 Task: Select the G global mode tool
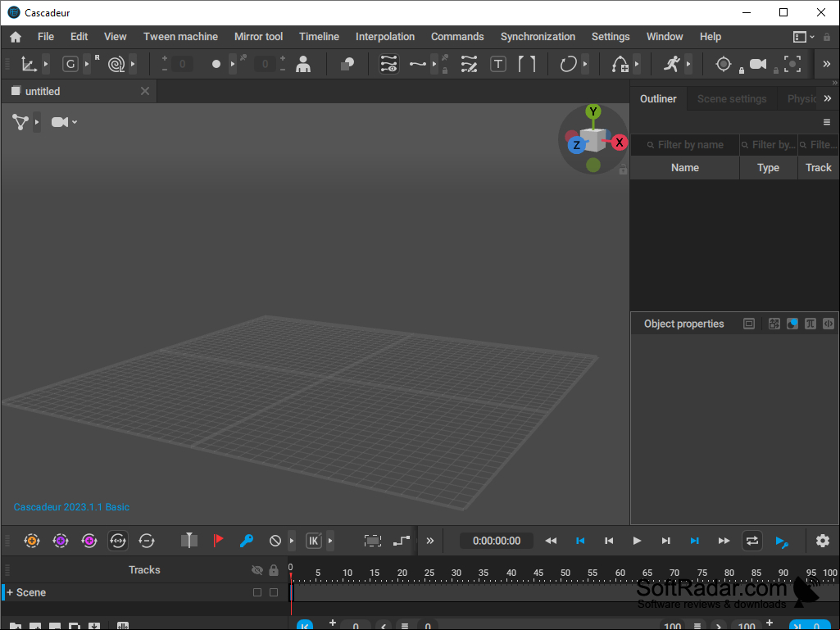70,64
